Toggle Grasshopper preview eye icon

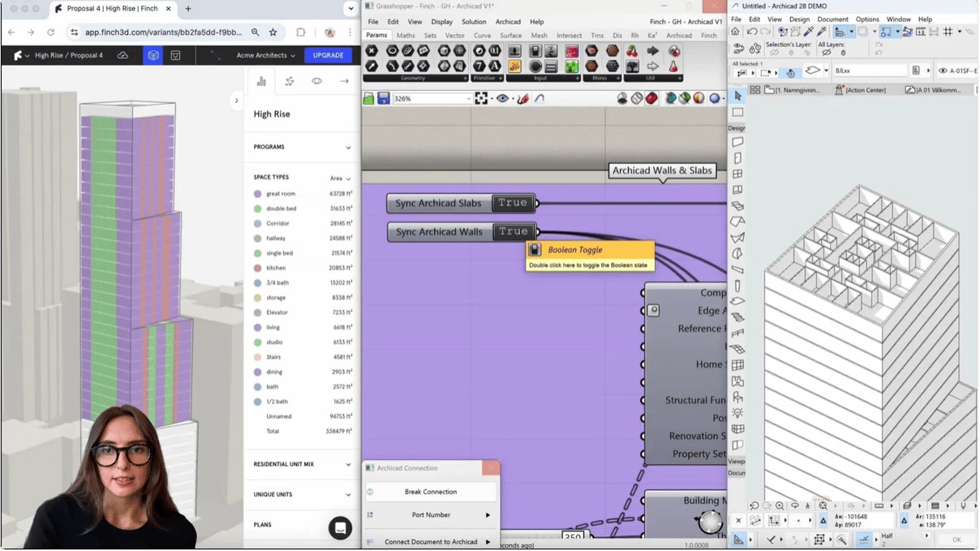(503, 98)
